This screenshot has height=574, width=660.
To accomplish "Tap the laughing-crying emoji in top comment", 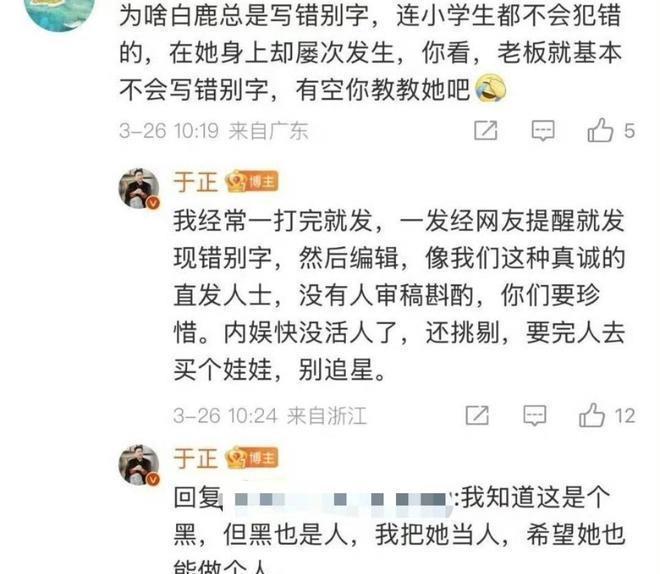I will (491, 88).
